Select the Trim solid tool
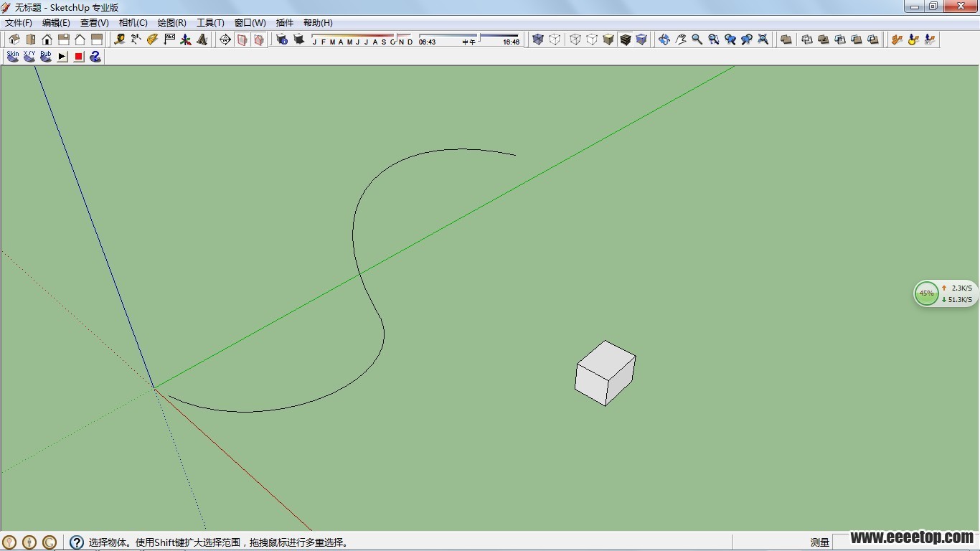Screen dimensions: 980x551 [857, 39]
